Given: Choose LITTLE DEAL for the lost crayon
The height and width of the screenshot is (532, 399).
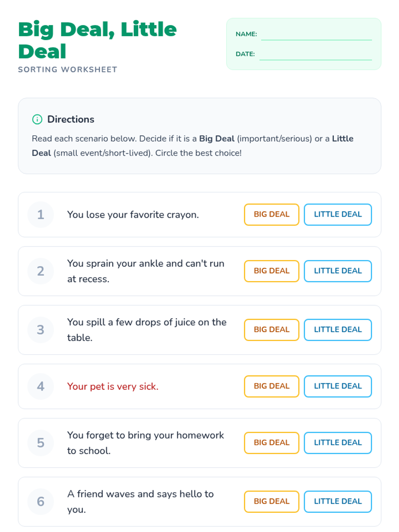Looking at the screenshot, I should [x=337, y=214].
